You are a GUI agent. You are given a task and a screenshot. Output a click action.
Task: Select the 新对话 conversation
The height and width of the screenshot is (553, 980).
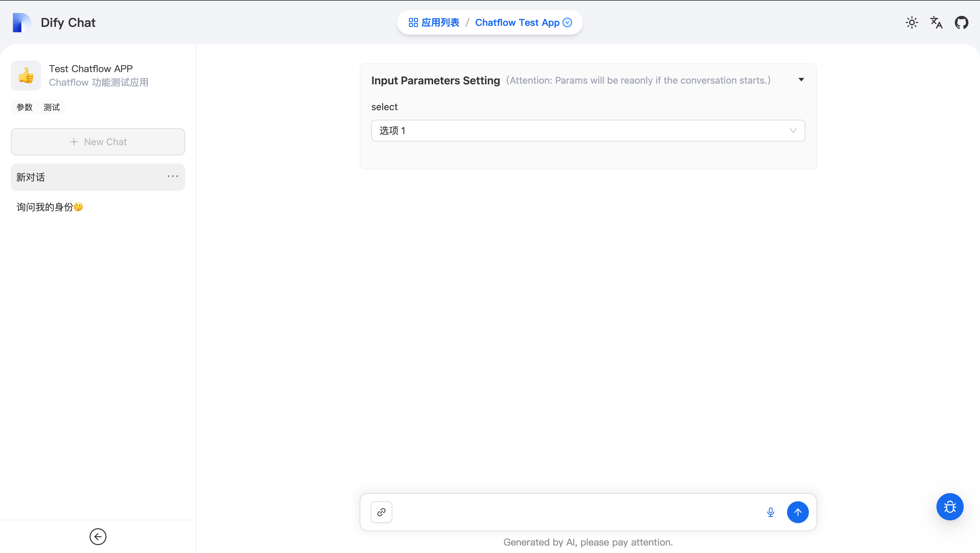pos(76,177)
